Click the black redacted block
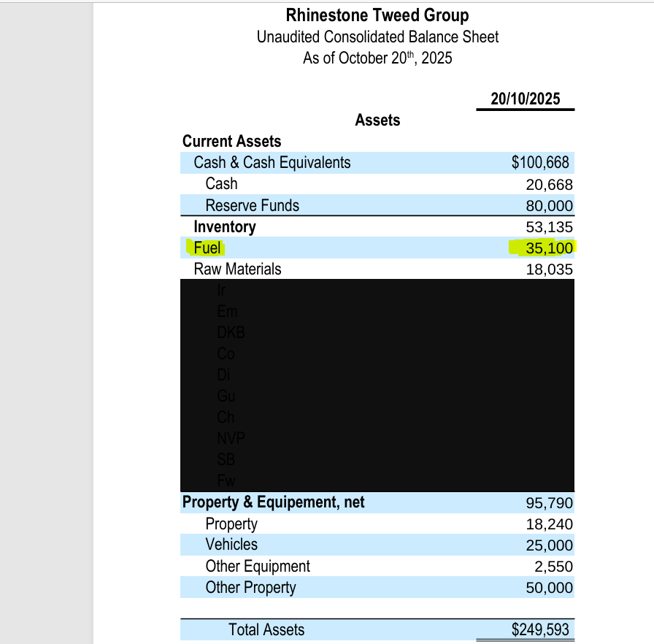 click(377, 385)
